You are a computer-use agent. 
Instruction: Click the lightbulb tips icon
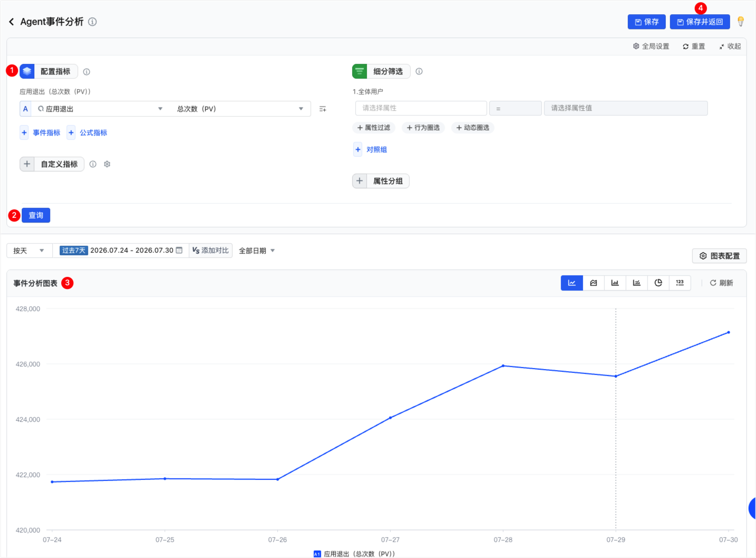click(741, 22)
